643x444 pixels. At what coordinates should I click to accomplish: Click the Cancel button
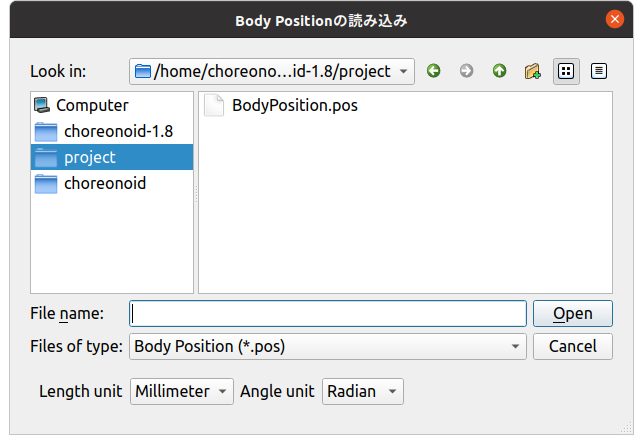point(572,346)
